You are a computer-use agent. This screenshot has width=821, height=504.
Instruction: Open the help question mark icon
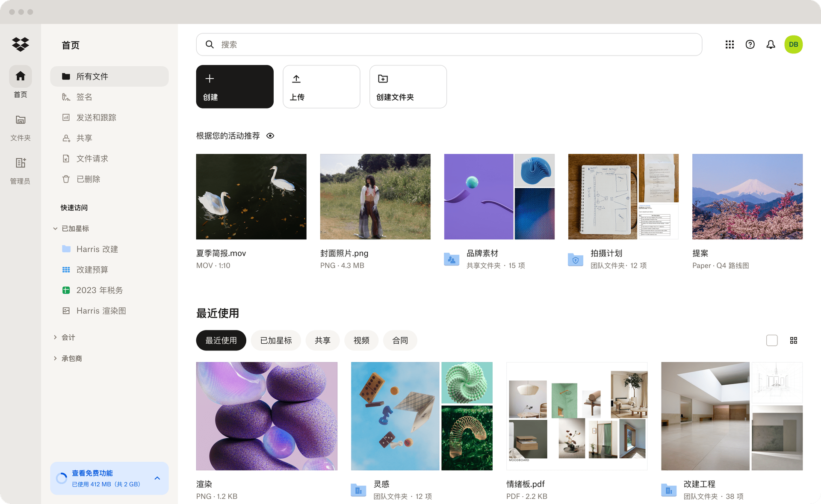(750, 44)
